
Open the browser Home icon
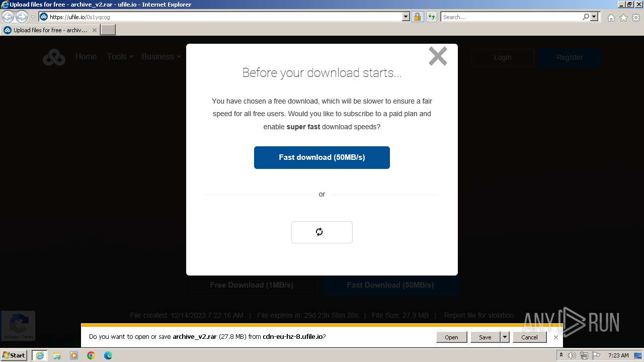(x=611, y=18)
